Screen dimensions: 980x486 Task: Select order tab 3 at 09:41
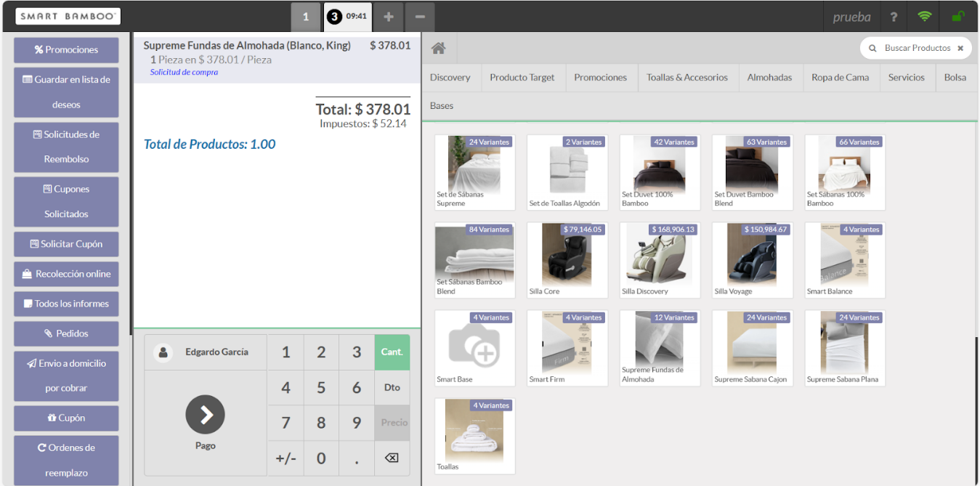[x=347, y=17]
